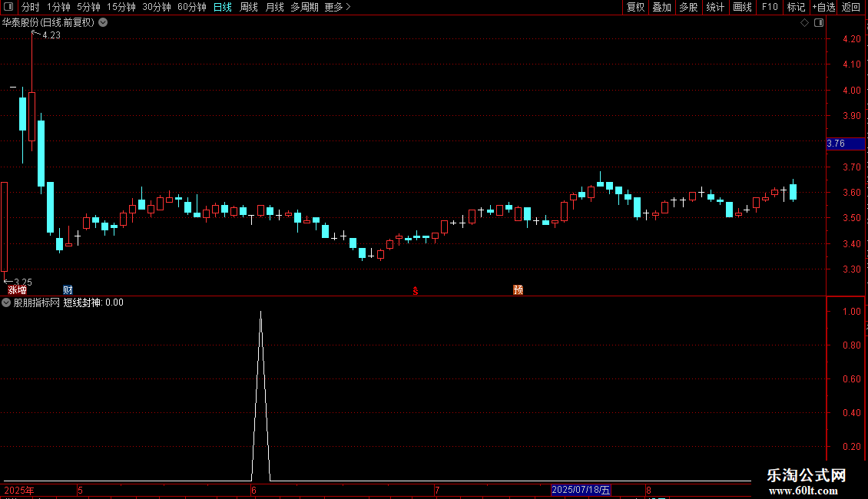Click the 叠加 overlay button
This screenshot has height=499, width=868.
click(662, 7)
